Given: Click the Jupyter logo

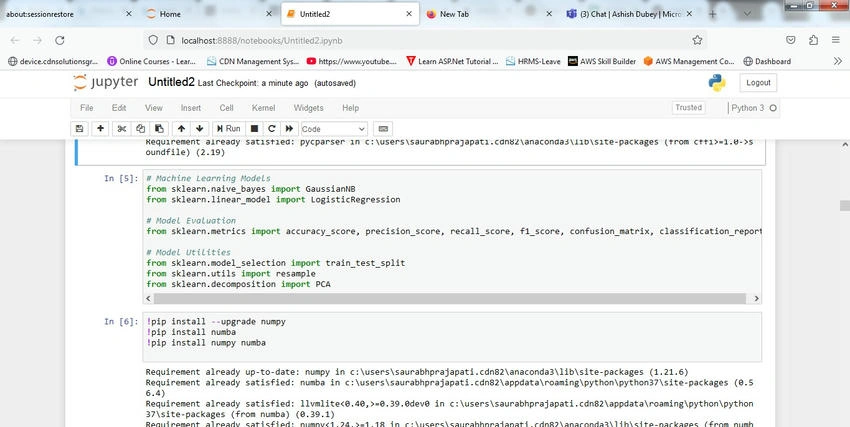Looking at the screenshot, I should tap(105, 82).
